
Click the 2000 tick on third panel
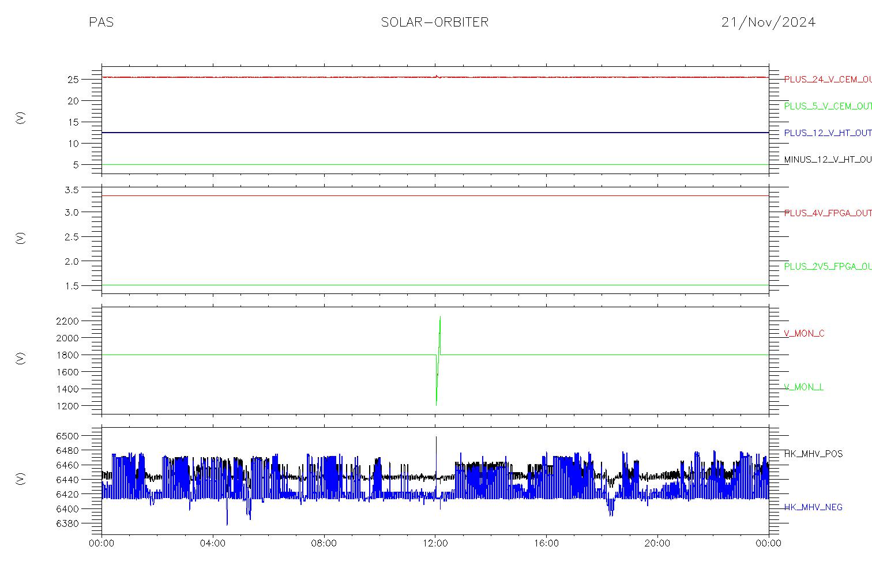pyautogui.click(x=67, y=338)
